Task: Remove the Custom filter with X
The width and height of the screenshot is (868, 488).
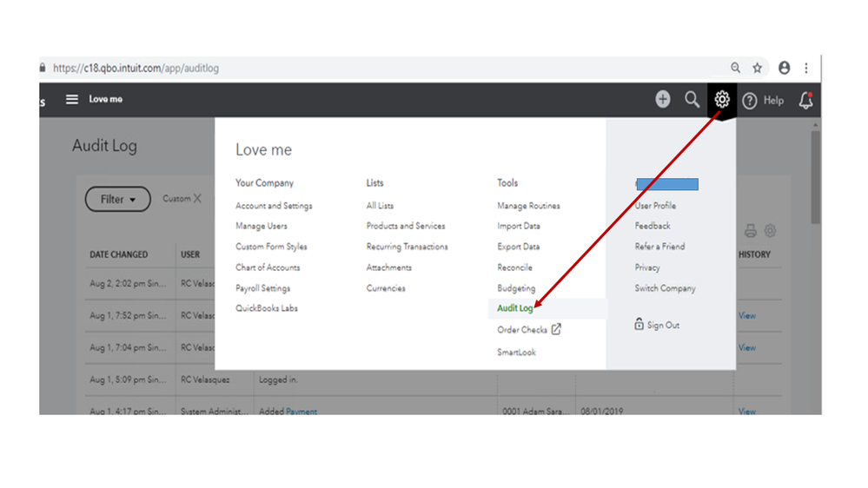Action: click(x=197, y=198)
